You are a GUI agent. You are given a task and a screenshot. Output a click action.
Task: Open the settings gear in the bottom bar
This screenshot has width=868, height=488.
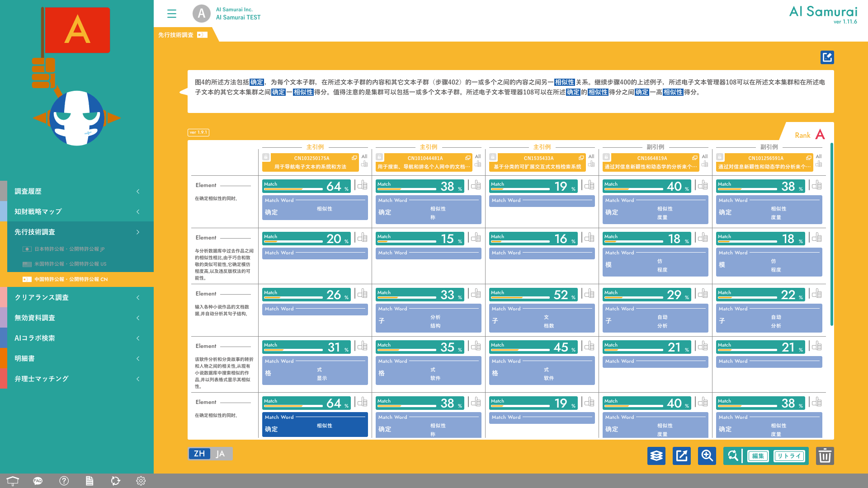[141, 481]
